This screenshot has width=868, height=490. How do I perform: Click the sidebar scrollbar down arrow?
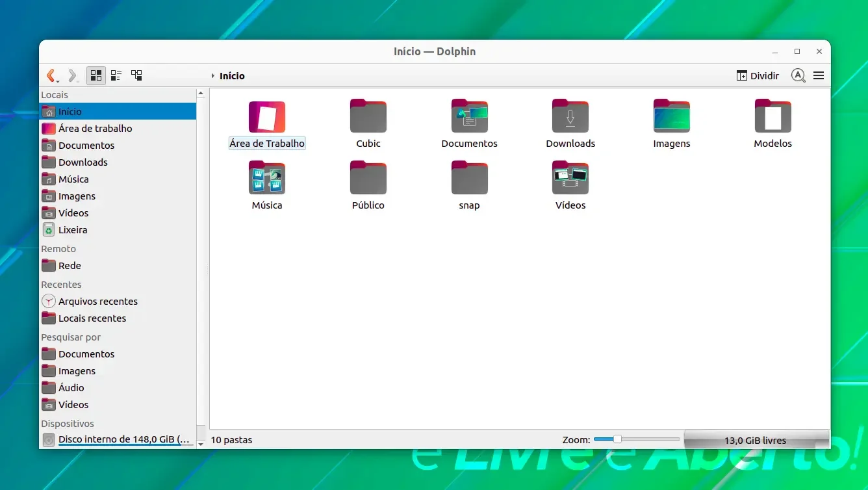(201, 443)
